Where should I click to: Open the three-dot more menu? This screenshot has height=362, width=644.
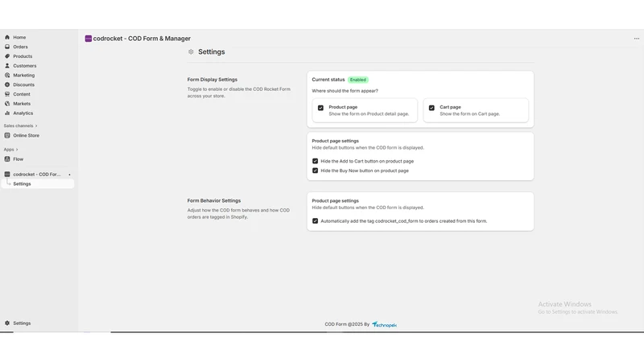(x=637, y=39)
